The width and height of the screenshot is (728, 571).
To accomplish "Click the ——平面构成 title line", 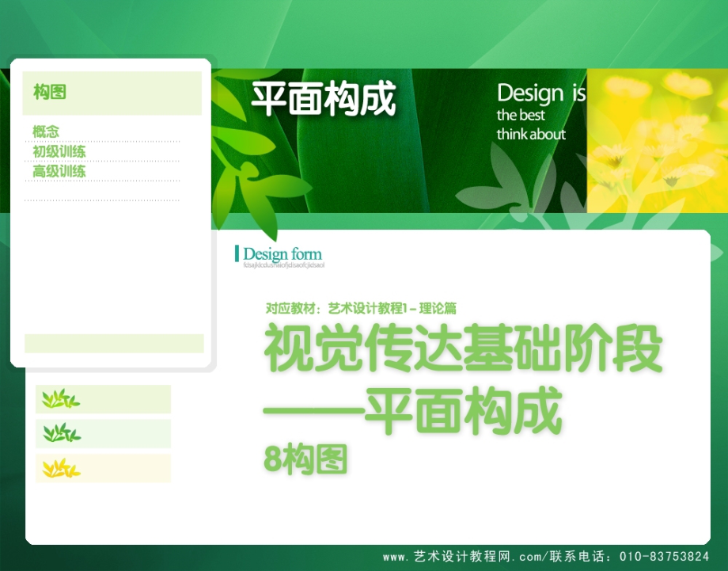I will click(x=412, y=413).
